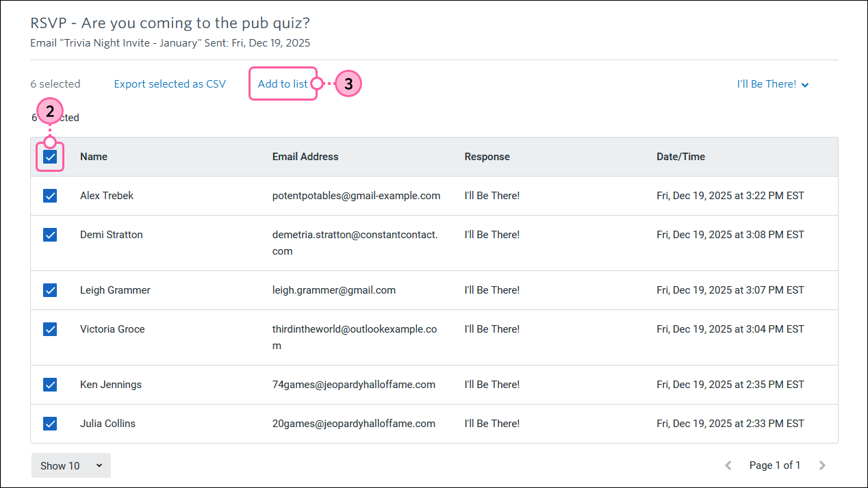
Task: Click the chevron next to I'll Be There!
Action: [805, 84]
